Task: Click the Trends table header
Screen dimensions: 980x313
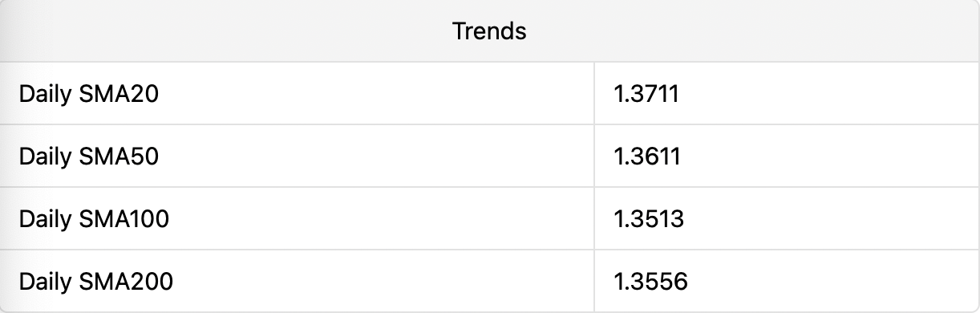Action: (489, 31)
